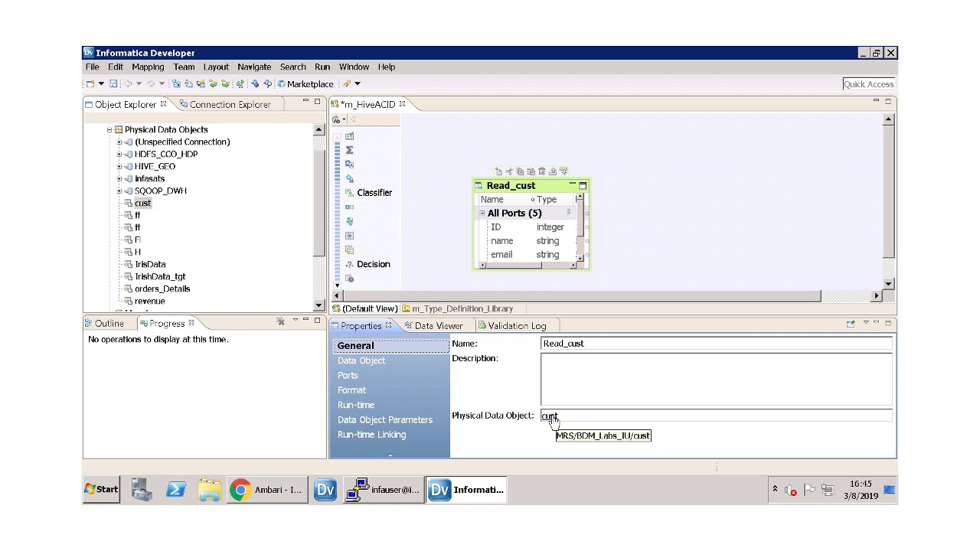This screenshot has height=551, width=980.
Task: Click the run mapping icon beside Marketplace
Action: (347, 84)
